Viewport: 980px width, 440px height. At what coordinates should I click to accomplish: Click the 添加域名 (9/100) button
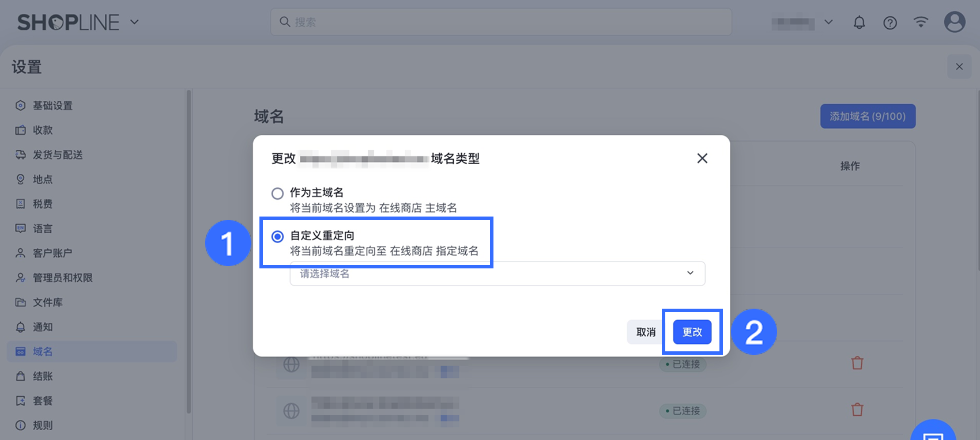click(868, 116)
